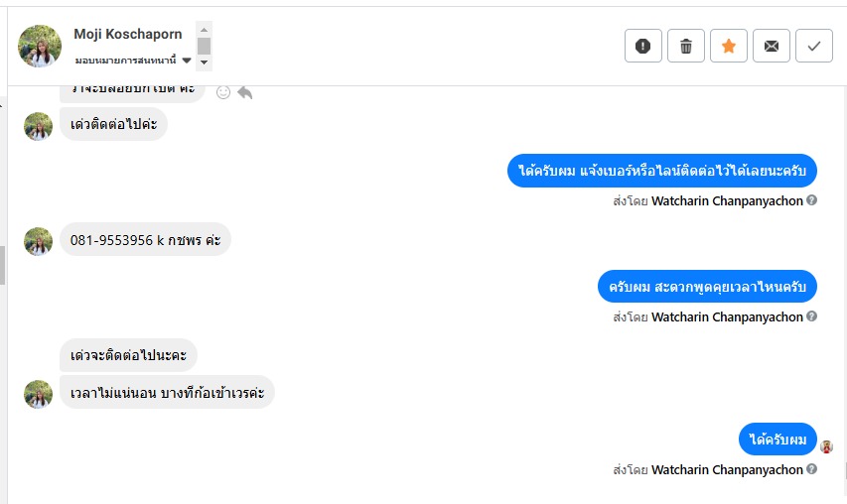Click sender avatar beside phone number message

(38, 241)
